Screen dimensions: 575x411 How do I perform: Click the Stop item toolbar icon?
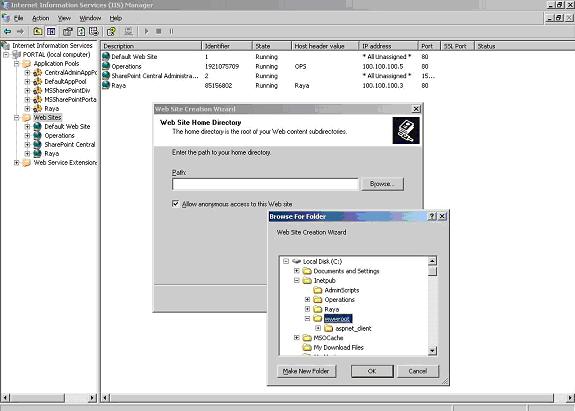[x=159, y=32]
